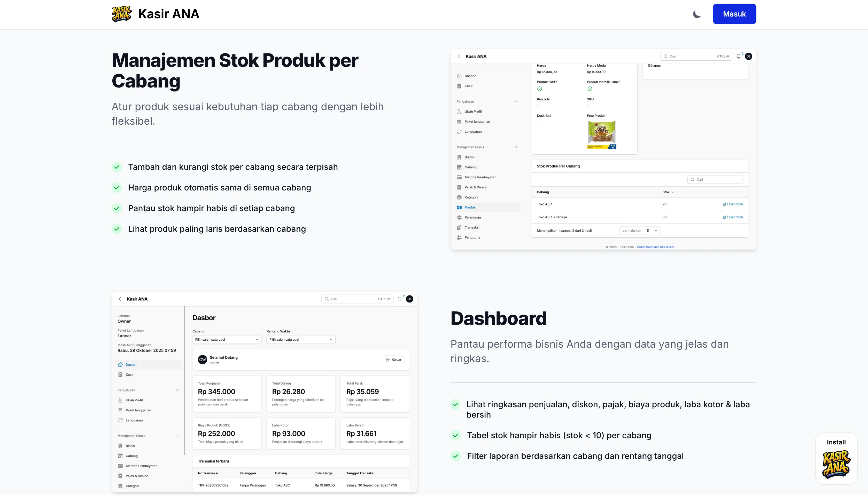The image size is (868, 495).
Task: Click the Butuh bantuan? Klik di sini link
Action: [x=655, y=247]
